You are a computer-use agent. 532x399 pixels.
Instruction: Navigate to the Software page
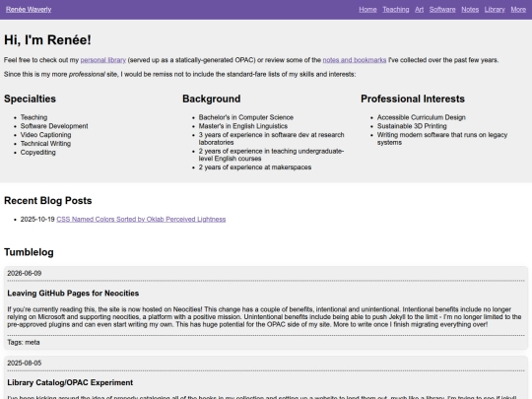442,10
